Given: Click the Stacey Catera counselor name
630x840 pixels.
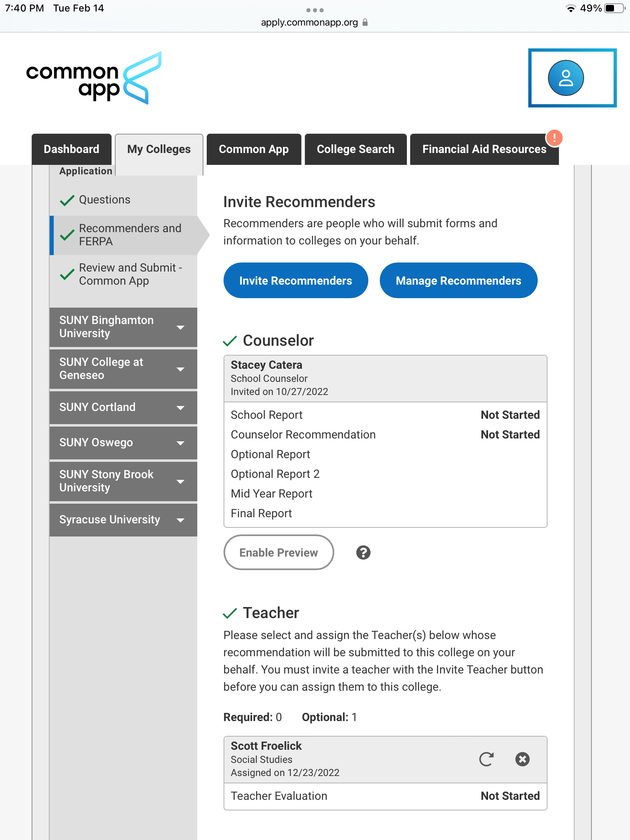Looking at the screenshot, I should [267, 365].
